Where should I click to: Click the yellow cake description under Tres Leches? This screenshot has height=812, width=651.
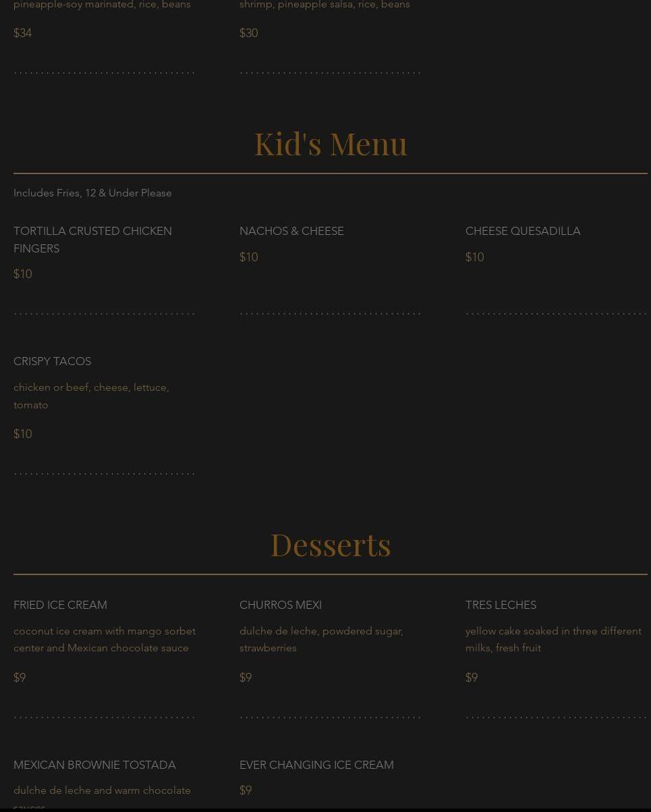click(553, 639)
